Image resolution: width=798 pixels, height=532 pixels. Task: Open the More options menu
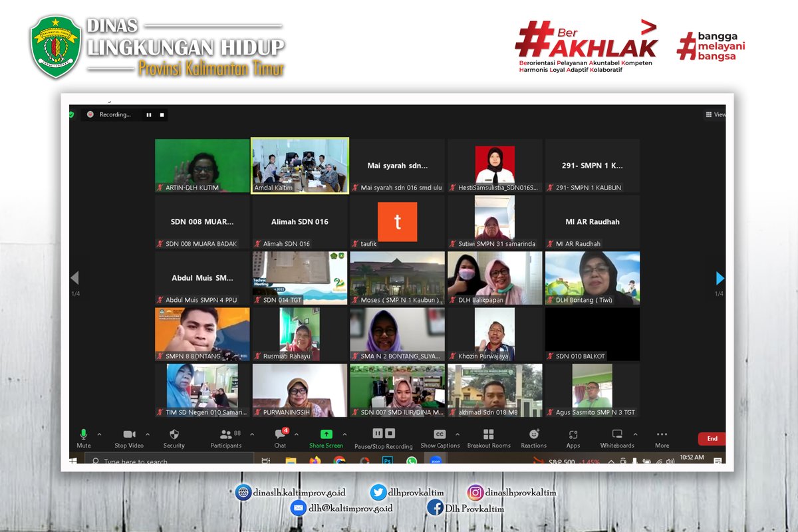662,438
